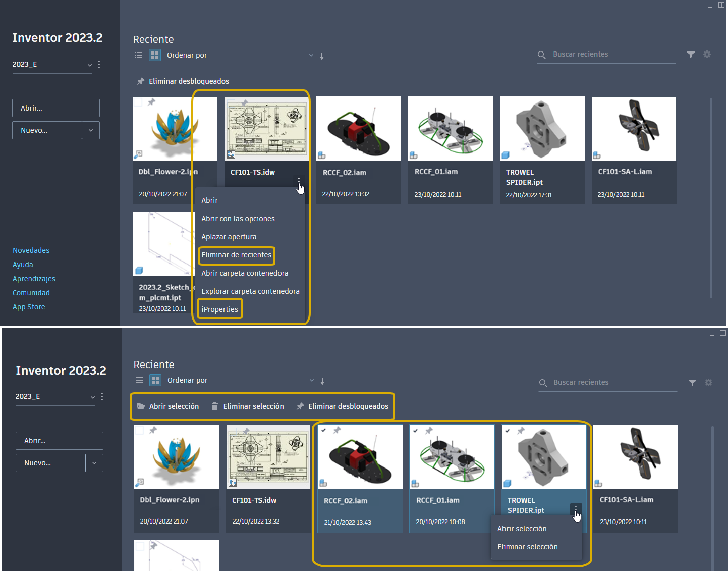Expand 2023_E project dropdown in lower screenshot
Screen dimensions: 728x572
(93, 397)
